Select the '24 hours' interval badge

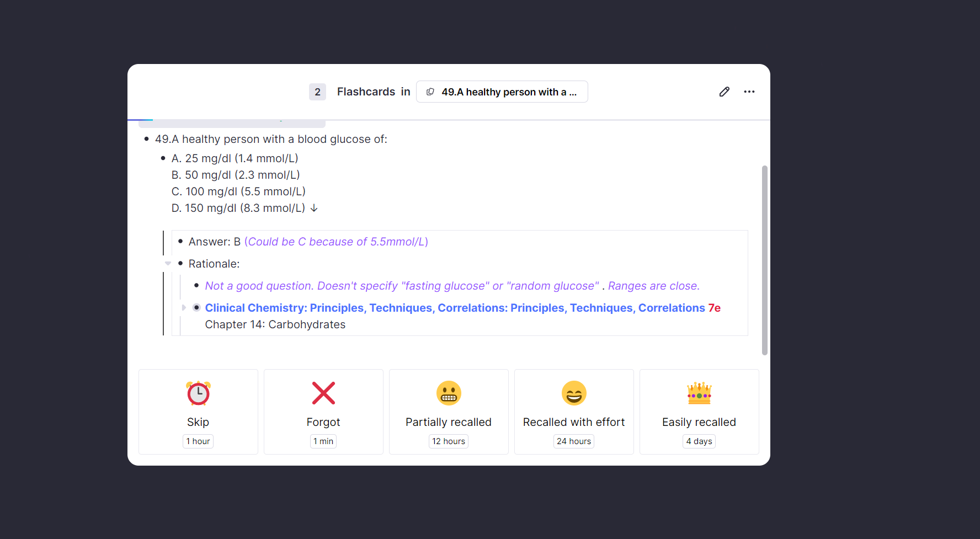574,441
